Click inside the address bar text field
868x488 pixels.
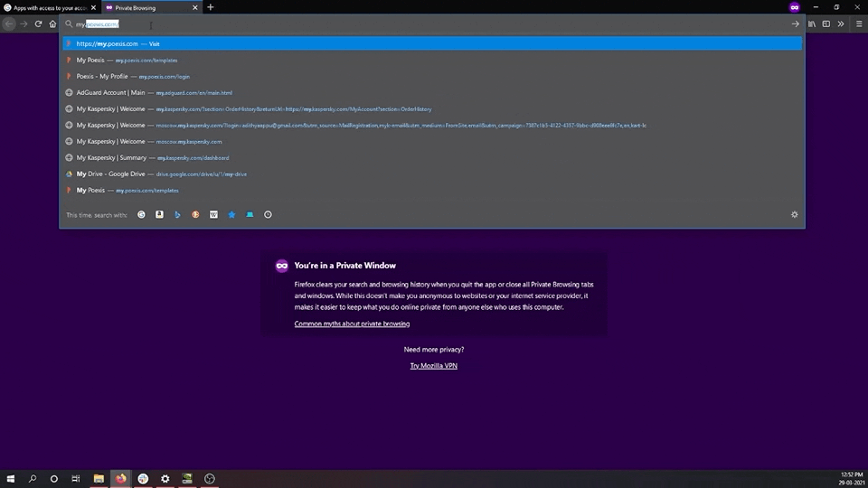coord(432,24)
